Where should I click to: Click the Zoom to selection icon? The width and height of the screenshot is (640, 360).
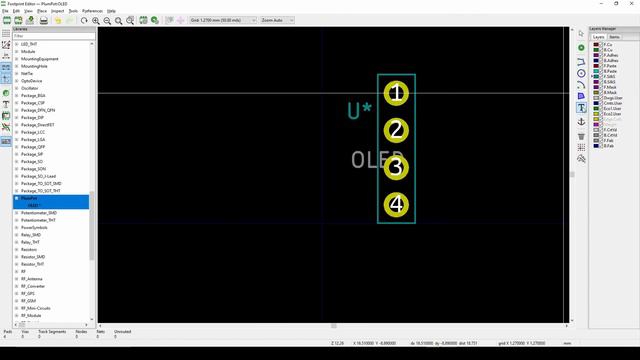click(130, 20)
